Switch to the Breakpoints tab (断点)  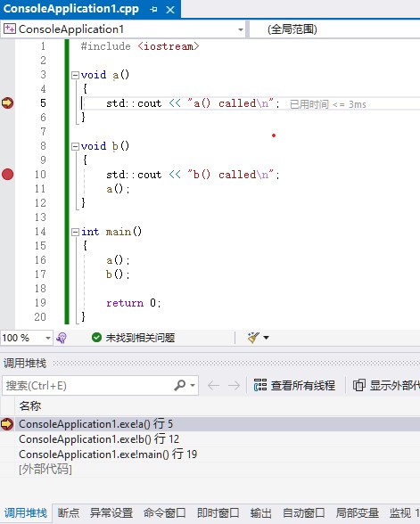pyautogui.click(x=69, y=513)
